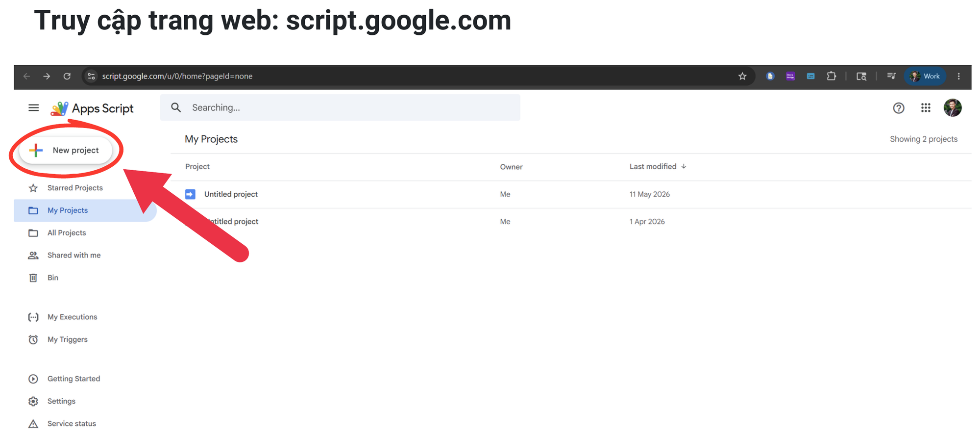The width and height of the screenshot is (980, 437).
Task: Click the Apps Script logo
Action: pyautogui.click(x=92, y=108)
